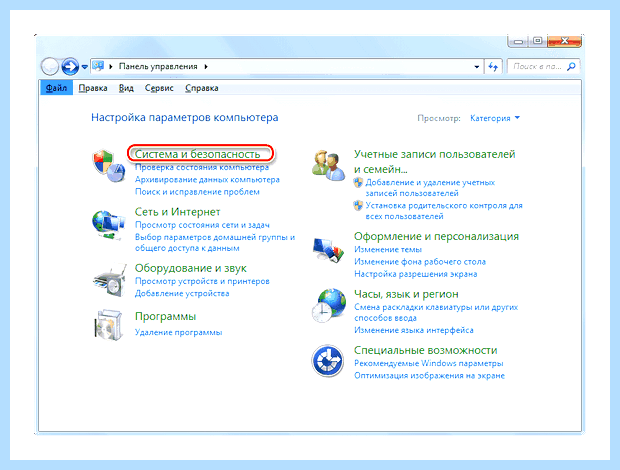The height and width of the screenshot is (470, 620).
Task: Click Добавление устройства link
Action: pyautogui.click(x=182, y=293)
